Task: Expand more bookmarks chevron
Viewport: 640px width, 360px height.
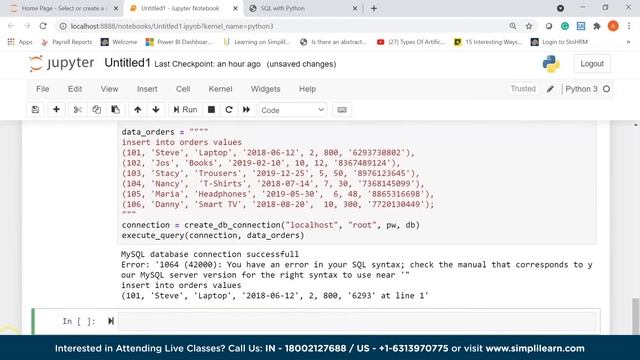Action: click(x=628, y=42)
